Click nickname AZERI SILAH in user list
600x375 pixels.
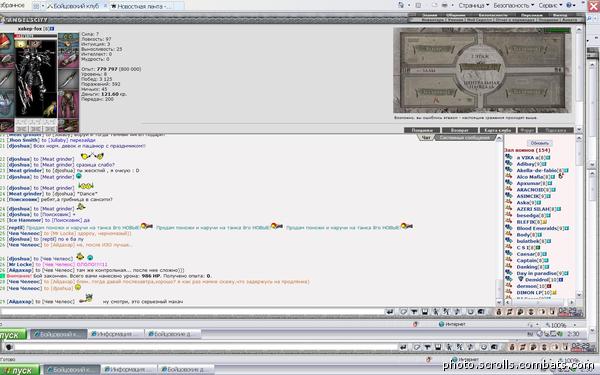coord(533,209)
